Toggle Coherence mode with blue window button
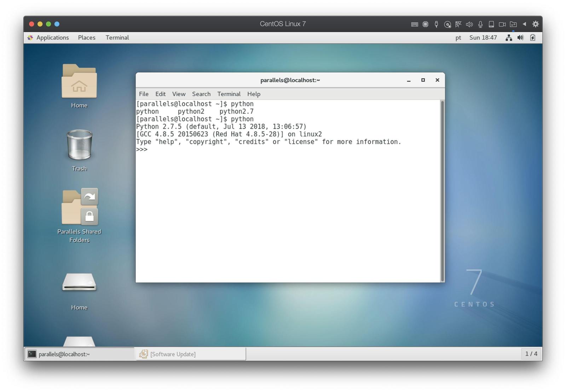 coord(57,24)
